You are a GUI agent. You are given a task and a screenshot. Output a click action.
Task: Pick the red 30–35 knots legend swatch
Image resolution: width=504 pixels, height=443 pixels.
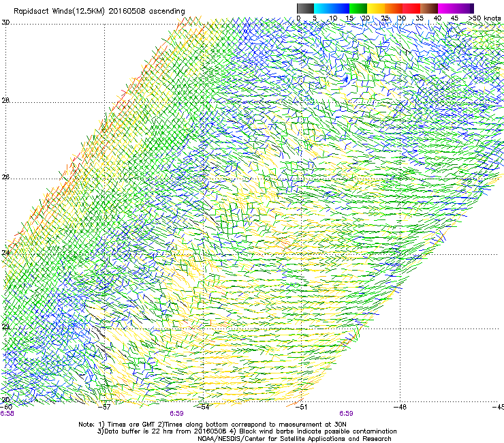[x=411, y=8]
